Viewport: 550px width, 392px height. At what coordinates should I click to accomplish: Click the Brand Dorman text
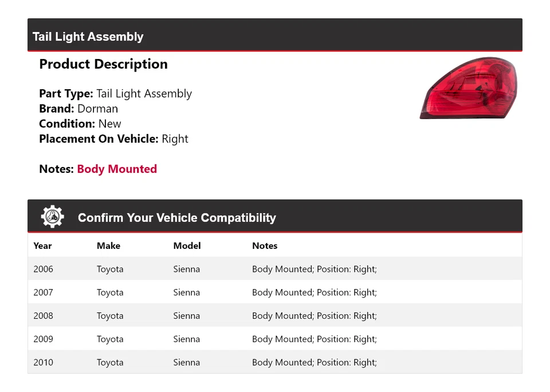point(78,109)
